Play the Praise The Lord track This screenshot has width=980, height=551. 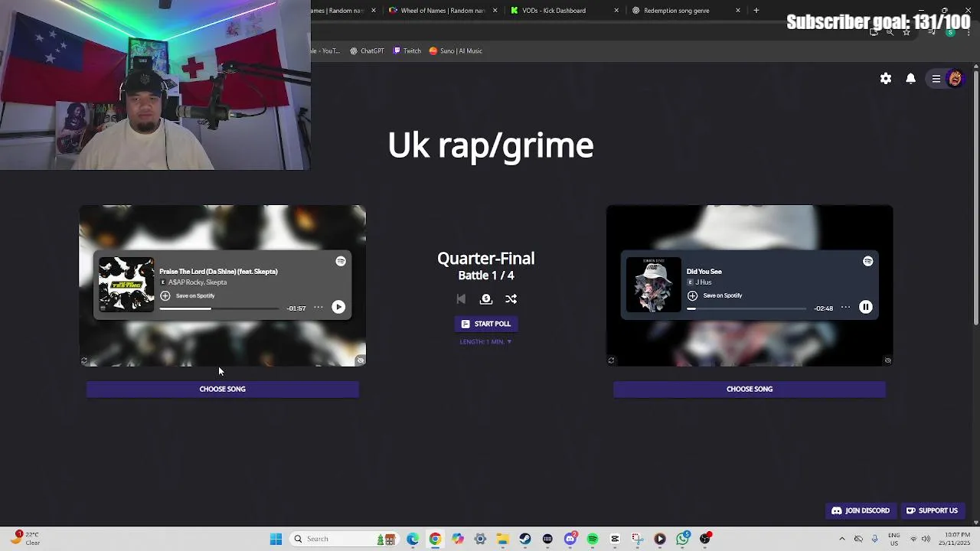click(x=338, y=307)
